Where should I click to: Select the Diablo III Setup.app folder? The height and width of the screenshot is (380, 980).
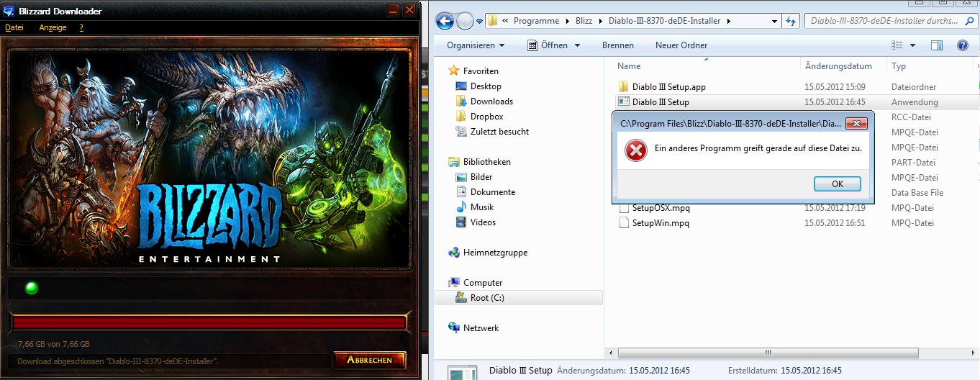point(668,87)
